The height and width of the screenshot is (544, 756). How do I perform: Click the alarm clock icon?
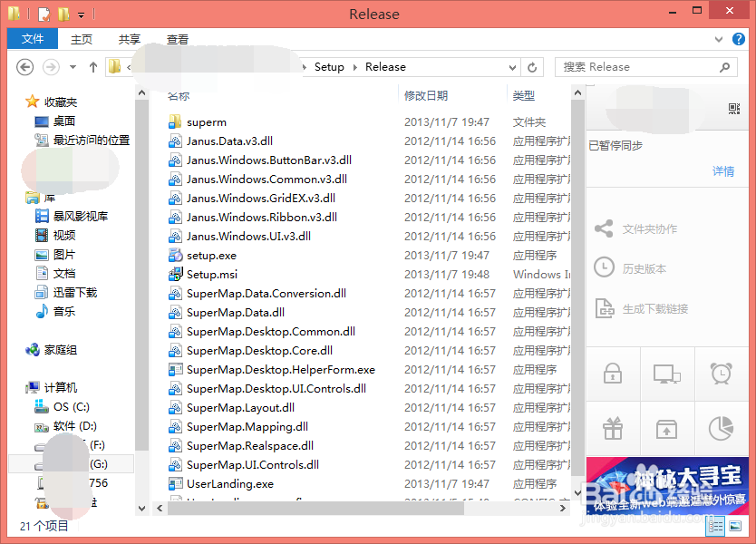(722, 374)
